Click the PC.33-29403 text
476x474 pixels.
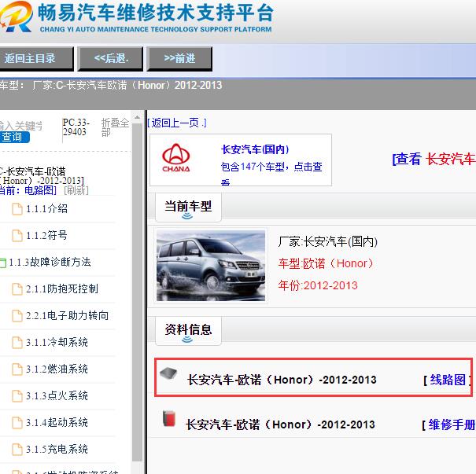[76, 127]
